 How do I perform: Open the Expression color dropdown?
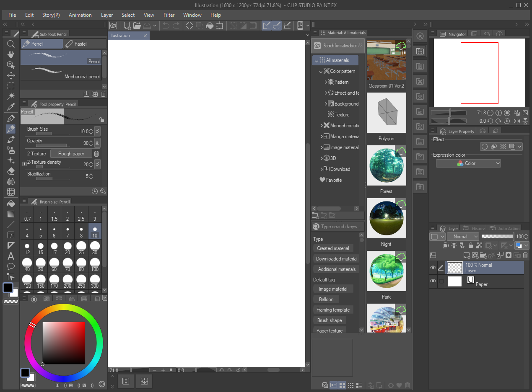tap(468, 163)
